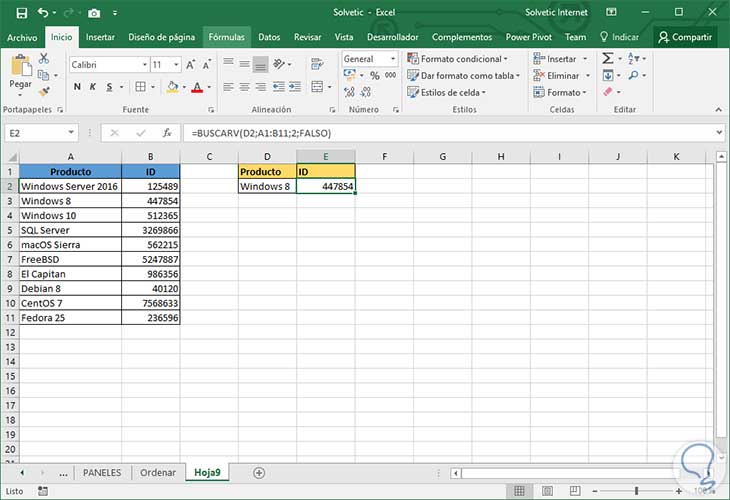Apply percent style format
Image resolution: width=730 pixels, height=500 pixels.
375,75
